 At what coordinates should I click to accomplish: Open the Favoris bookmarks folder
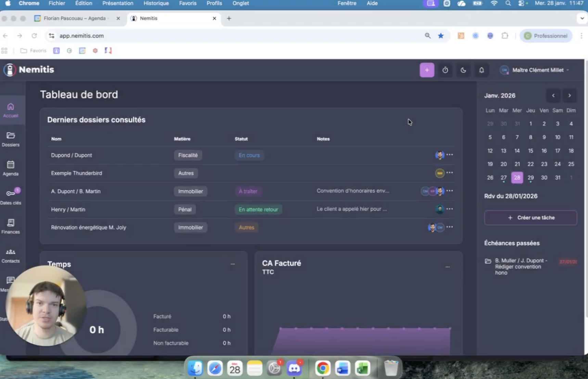(x=33, y=51)
